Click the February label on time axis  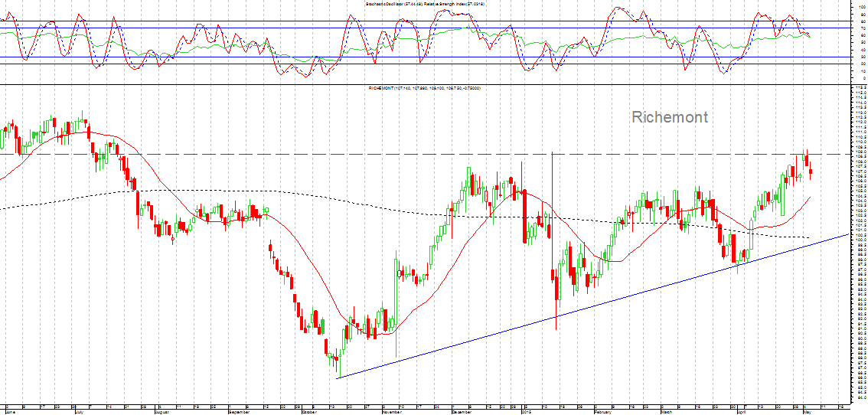(x=603, y=412)
